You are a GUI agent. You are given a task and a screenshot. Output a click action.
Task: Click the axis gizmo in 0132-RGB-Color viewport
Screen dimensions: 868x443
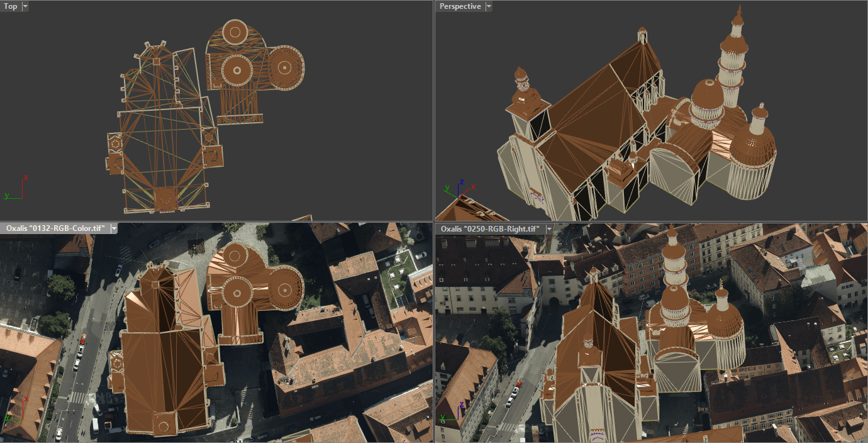16,408
